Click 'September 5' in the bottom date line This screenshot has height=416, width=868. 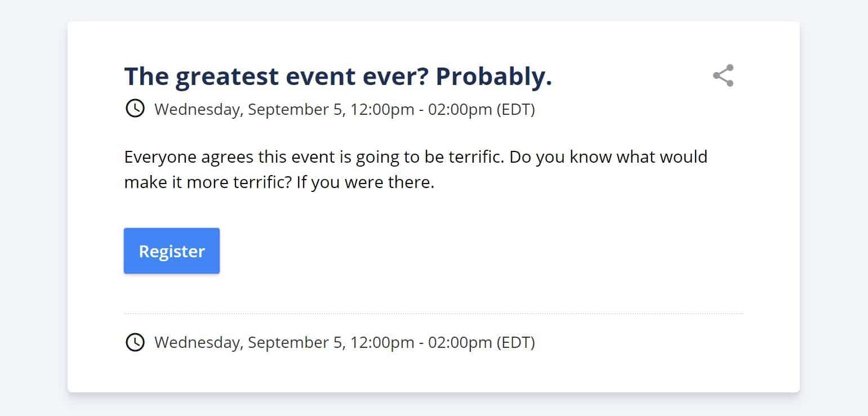click(295, 342)
